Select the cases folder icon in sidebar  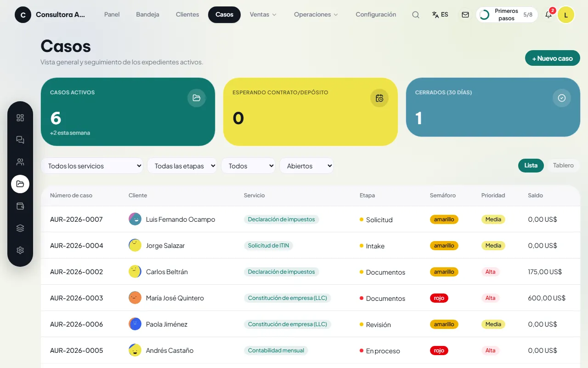20,184
